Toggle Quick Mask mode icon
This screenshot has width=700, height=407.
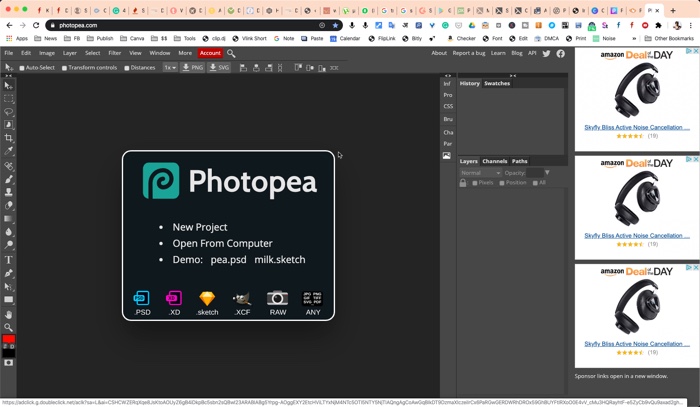[x=8, y=363]
